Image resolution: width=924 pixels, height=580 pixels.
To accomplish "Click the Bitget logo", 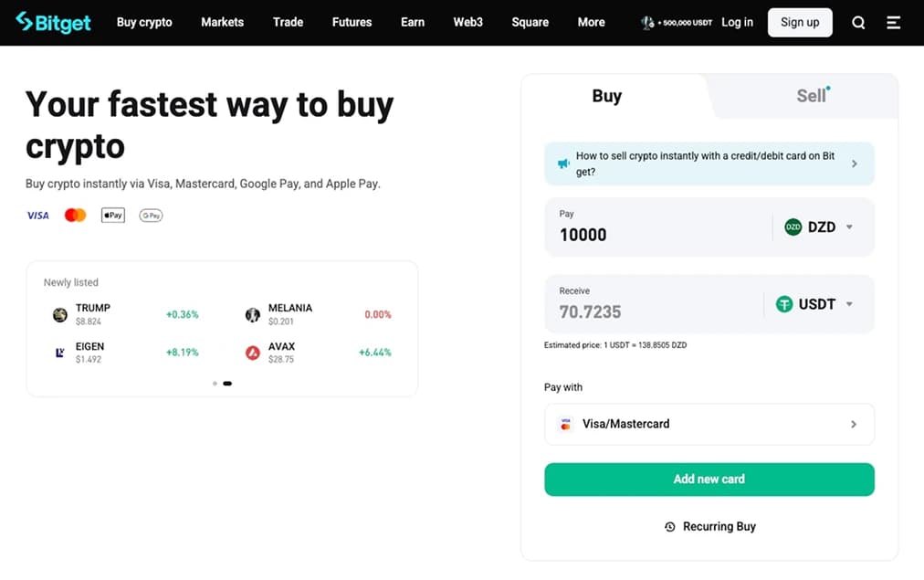I will click(x=53, y=22).
